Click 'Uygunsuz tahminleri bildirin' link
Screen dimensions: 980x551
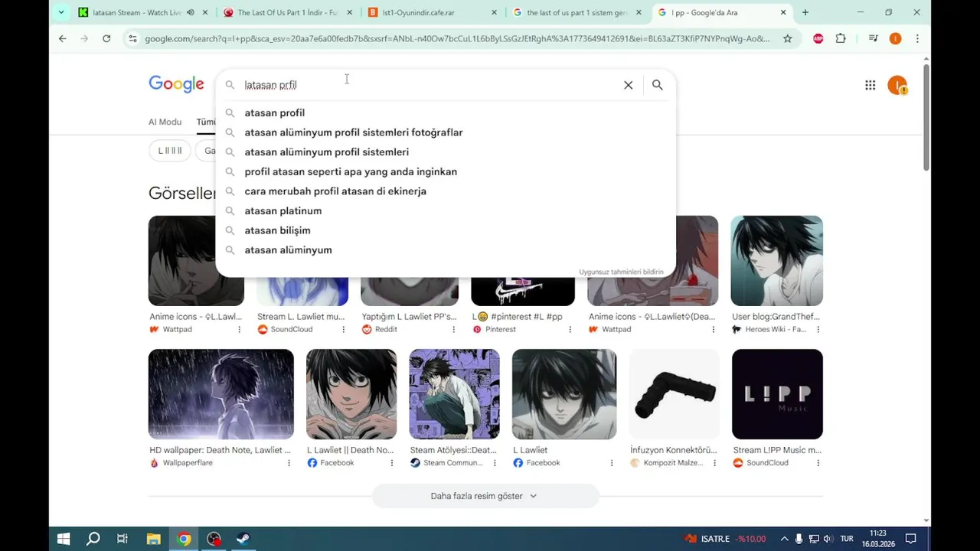point(621,272)
